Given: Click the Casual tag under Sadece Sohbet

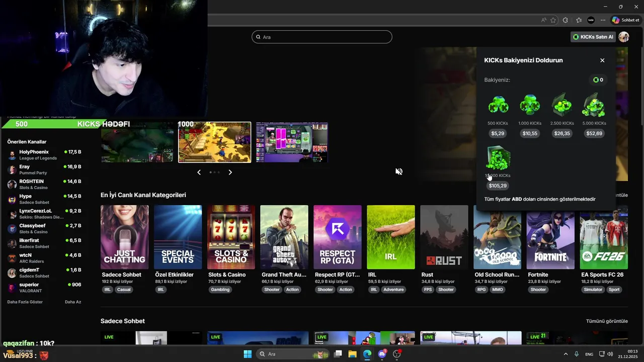Looking at the screenshot, I should coord(124,290).
